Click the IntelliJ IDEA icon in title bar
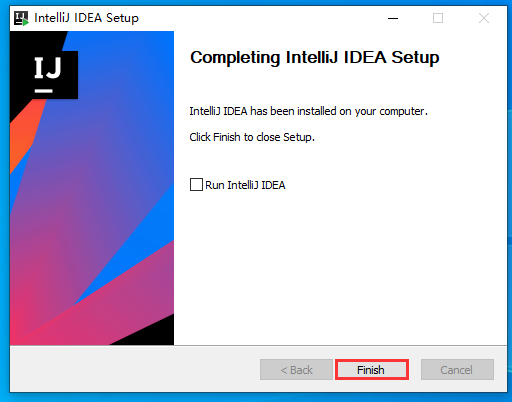Screen dimensions: 512x402 coord(21,18)
